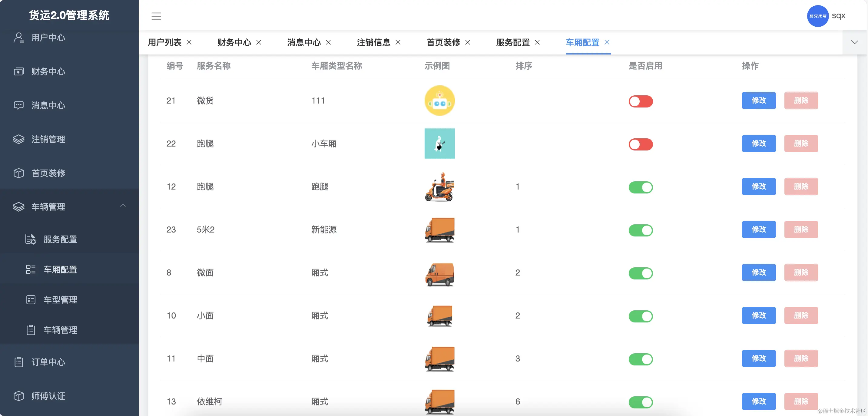Enable the 微货 service toggle
The width and height of the screenshot is (868, 416).
[641, 101]
